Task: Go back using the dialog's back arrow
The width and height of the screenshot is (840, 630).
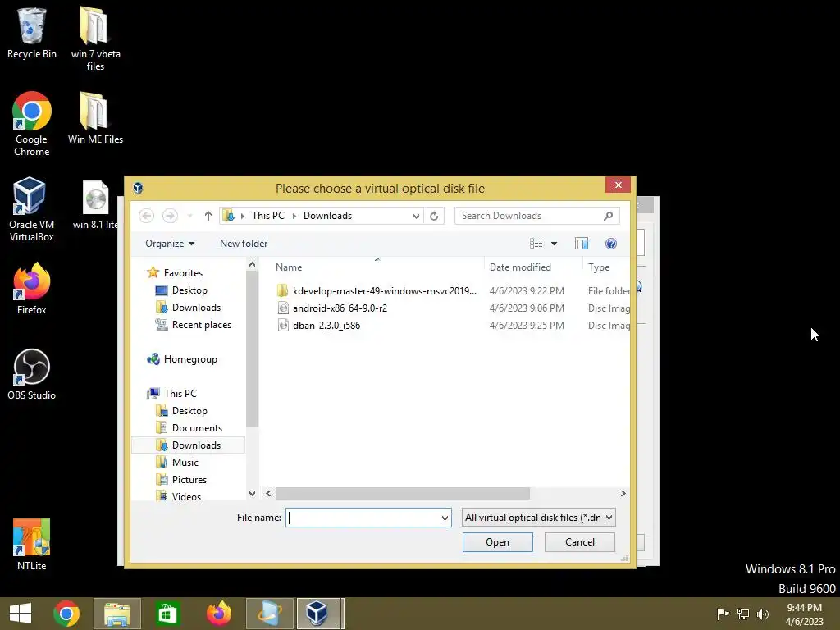Action: [x=146, y=216]
